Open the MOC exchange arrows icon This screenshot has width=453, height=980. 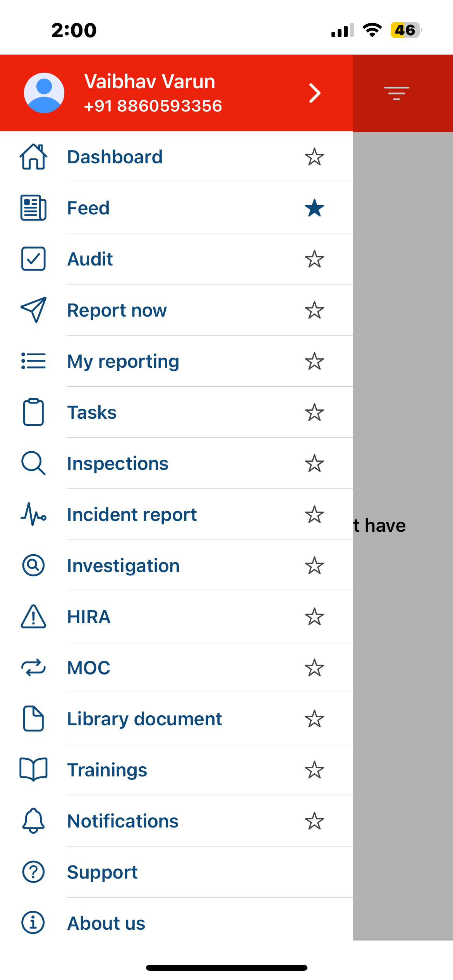coord(33,668)
